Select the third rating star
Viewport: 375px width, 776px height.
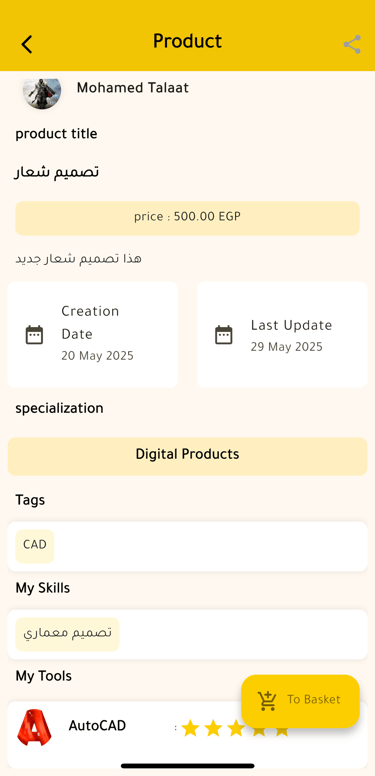[x=236, y=728]
